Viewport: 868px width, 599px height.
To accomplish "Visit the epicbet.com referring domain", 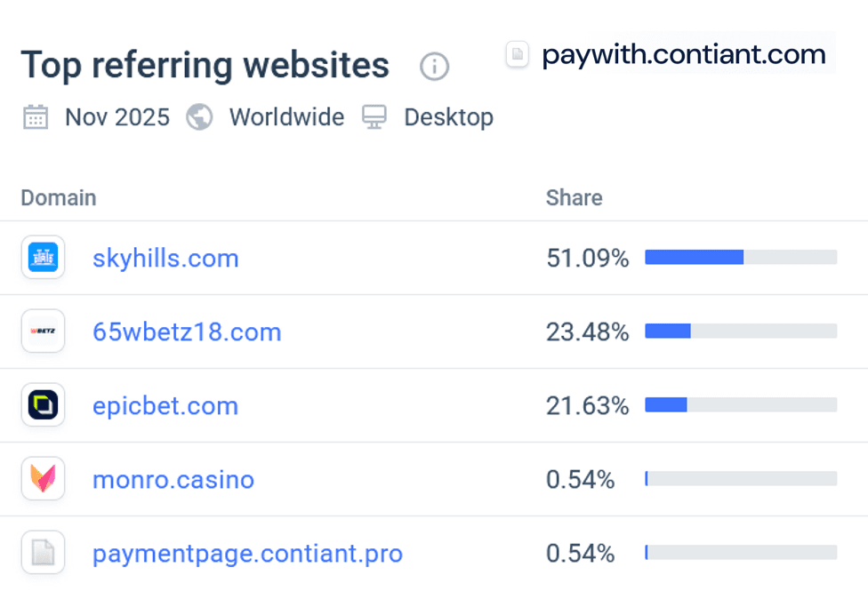I will (165, 406).
